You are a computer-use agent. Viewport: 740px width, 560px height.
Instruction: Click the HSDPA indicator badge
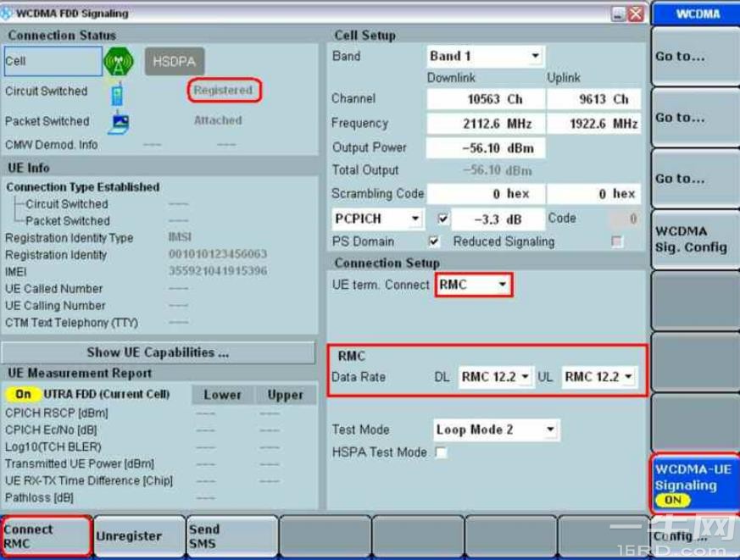tap(174, 62)
